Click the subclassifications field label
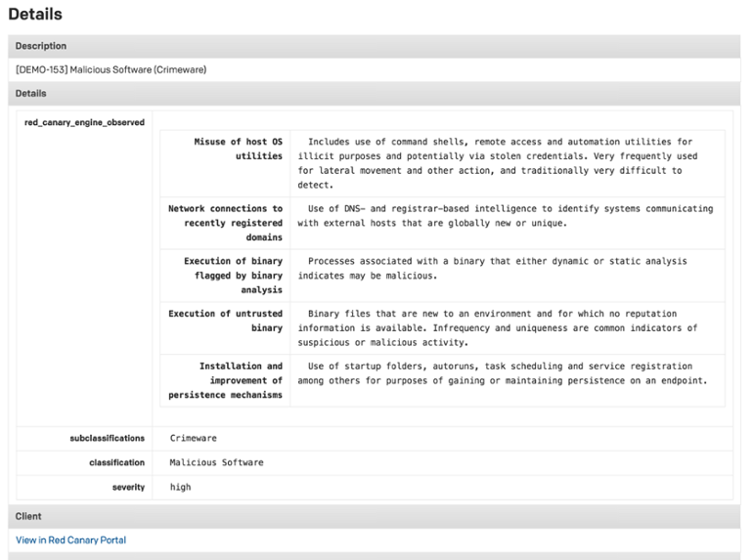Image resolution: width=753 pixels, height=560 pixels. point(108,439)
